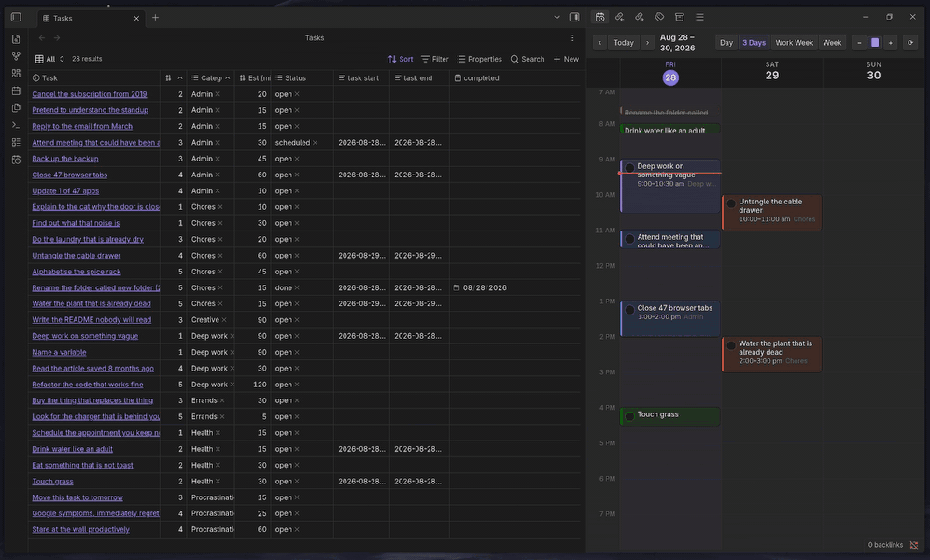
Task: Toggle the left sidebar panel icon
Action: 16,17
